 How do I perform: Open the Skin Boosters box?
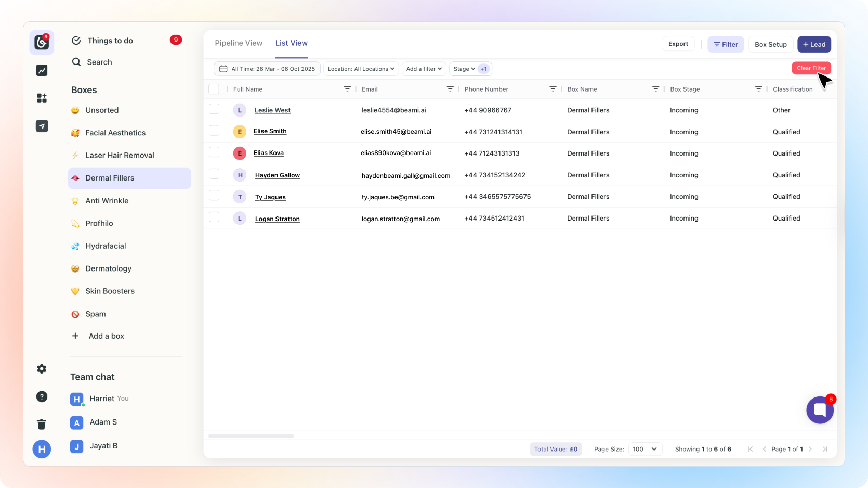point(129,291)
